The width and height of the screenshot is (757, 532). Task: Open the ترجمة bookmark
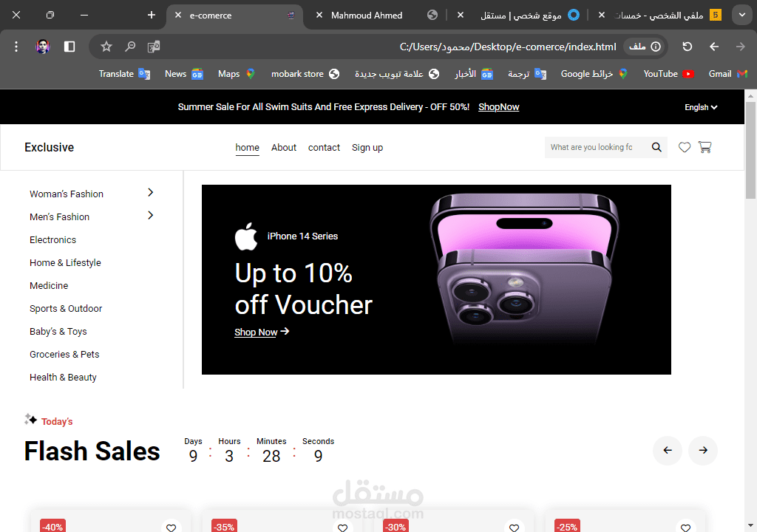(x=526, y=74)
